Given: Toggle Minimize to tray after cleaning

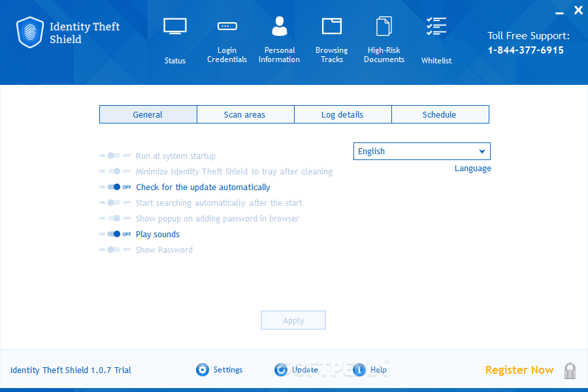Looking at the screenshot, I should pyautogui.click(x=114, y=171).
